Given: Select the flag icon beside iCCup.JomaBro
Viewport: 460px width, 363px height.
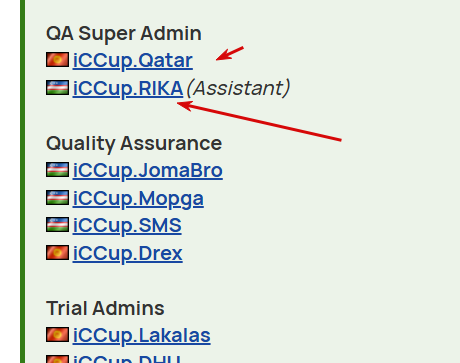Looking at the screenshot, I should (x=57, y=169).
